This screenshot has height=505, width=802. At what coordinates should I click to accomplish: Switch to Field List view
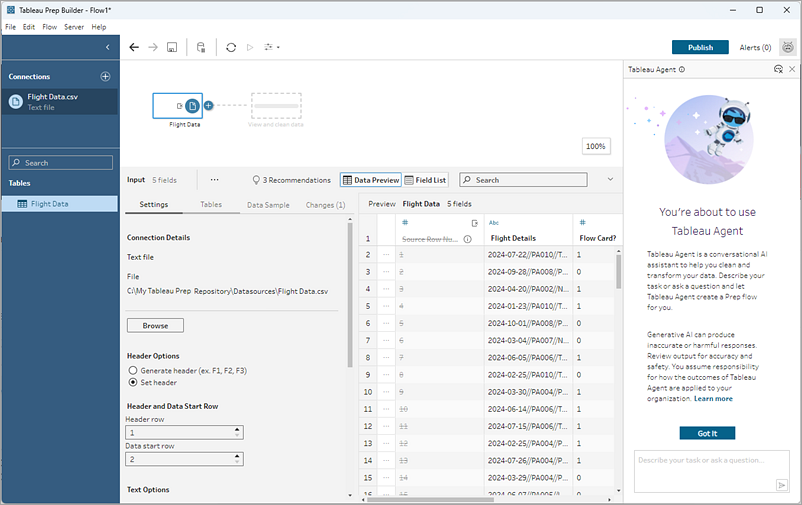click(x=425, y=180)
